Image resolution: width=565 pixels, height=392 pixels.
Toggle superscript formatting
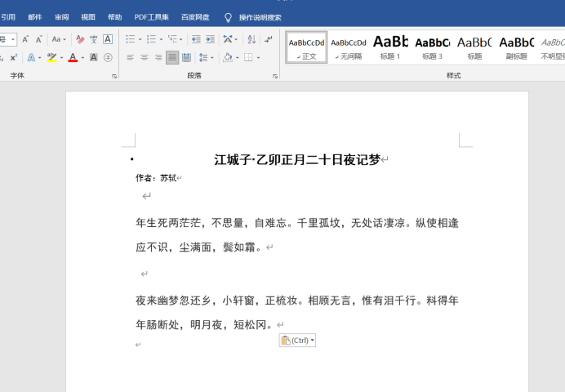pos(14,58)
